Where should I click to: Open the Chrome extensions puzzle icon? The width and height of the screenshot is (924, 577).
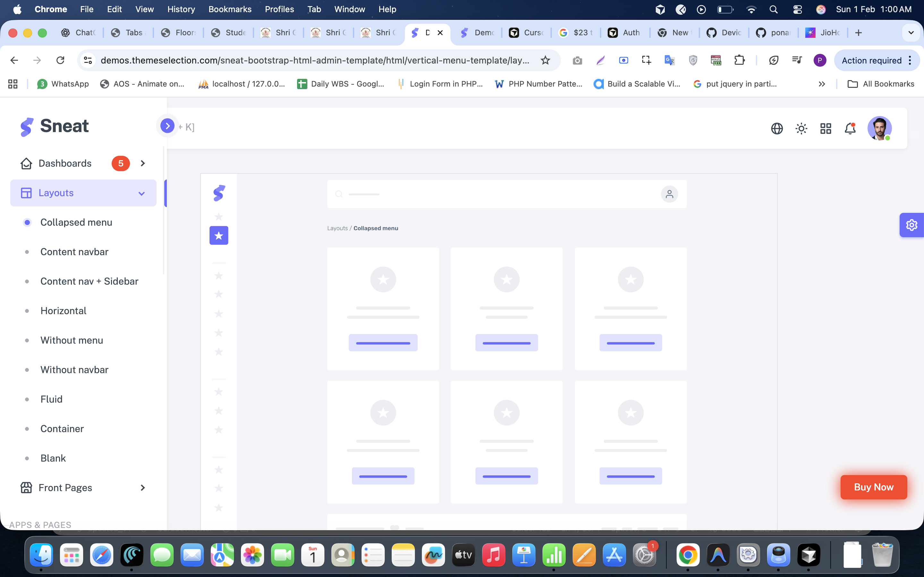click(x=740, y=60)
